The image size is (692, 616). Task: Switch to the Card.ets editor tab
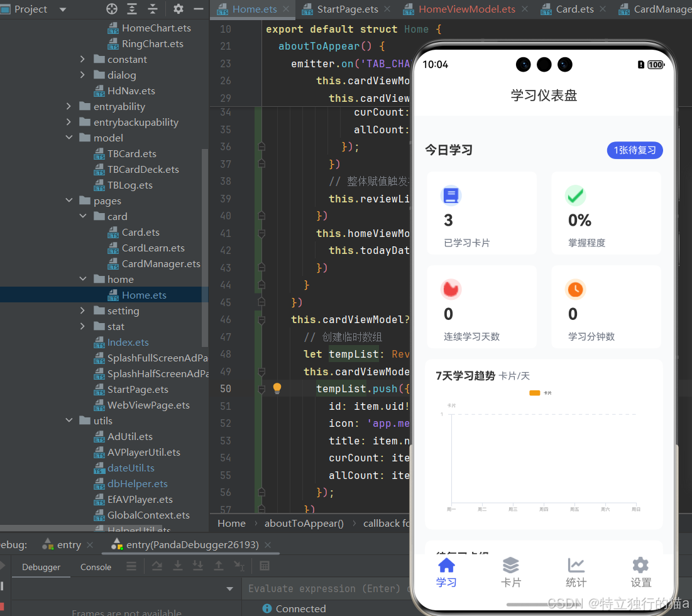pos(574,9)
